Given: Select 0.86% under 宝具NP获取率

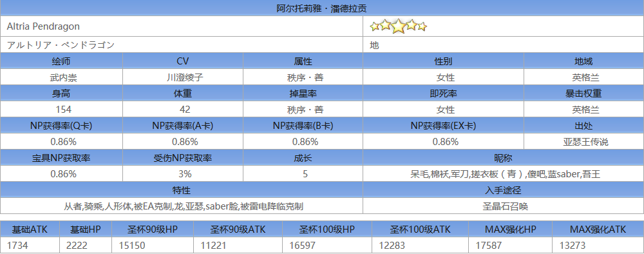Looking at the screenshot, I should (x=63, y=174).
